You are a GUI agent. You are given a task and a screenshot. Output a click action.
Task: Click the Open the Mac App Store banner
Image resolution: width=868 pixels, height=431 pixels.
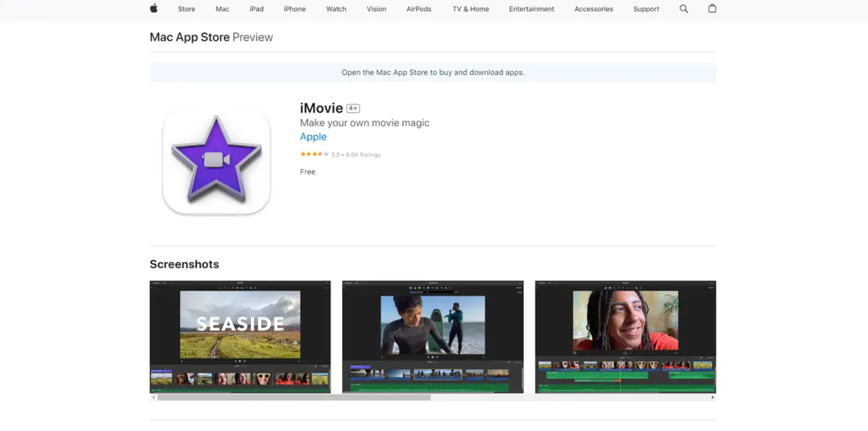coord(433,72)
